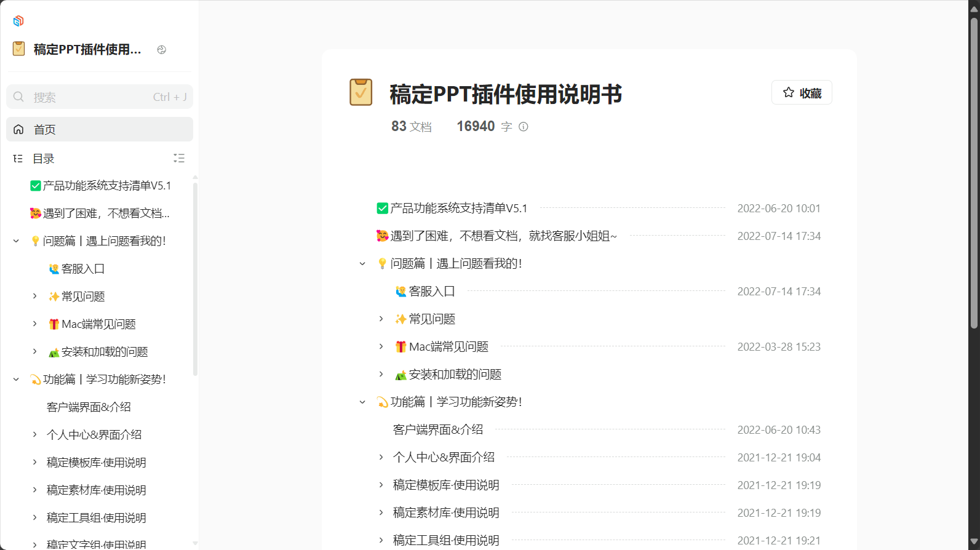Open 遇到了困难，不想看文档... in sidebar
This screenshot has width=980, height=550.
pos(100,213)
